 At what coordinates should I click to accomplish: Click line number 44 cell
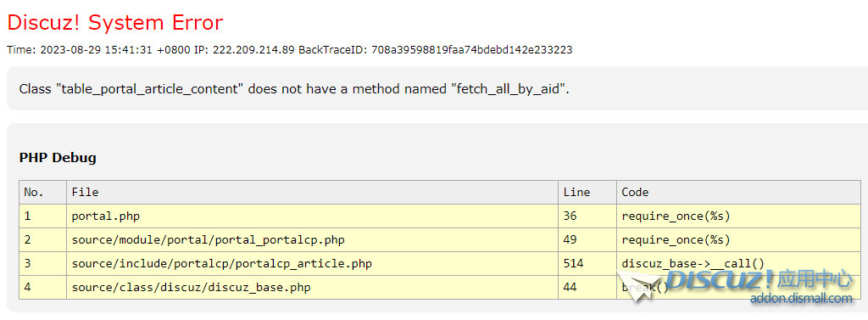[x=587, y=288]
